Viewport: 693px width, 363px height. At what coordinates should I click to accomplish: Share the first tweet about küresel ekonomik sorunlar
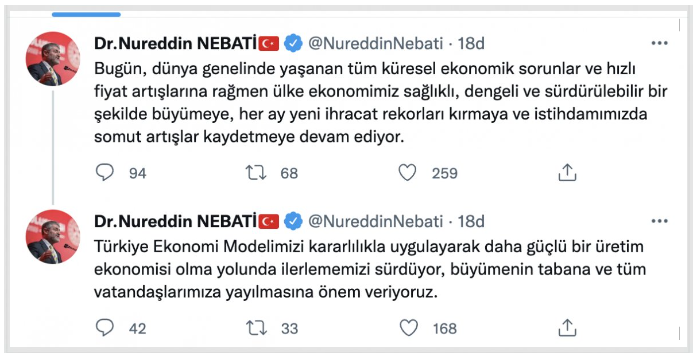click(567, 172)
